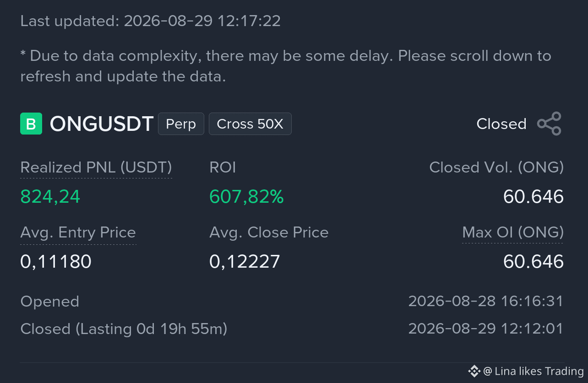Click the Lina likes Trading watermark
Screen dimensions: 588x383
[534, 371]
